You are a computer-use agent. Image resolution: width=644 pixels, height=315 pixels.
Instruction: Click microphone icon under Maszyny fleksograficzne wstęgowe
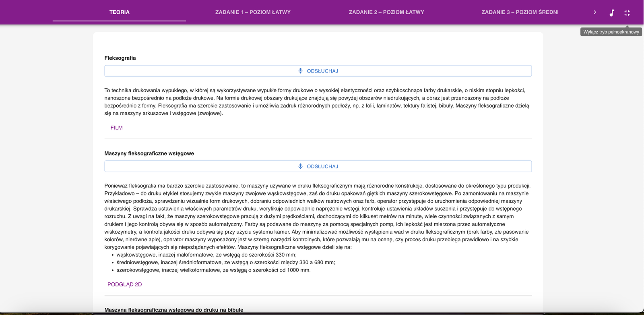pos(300,166)
